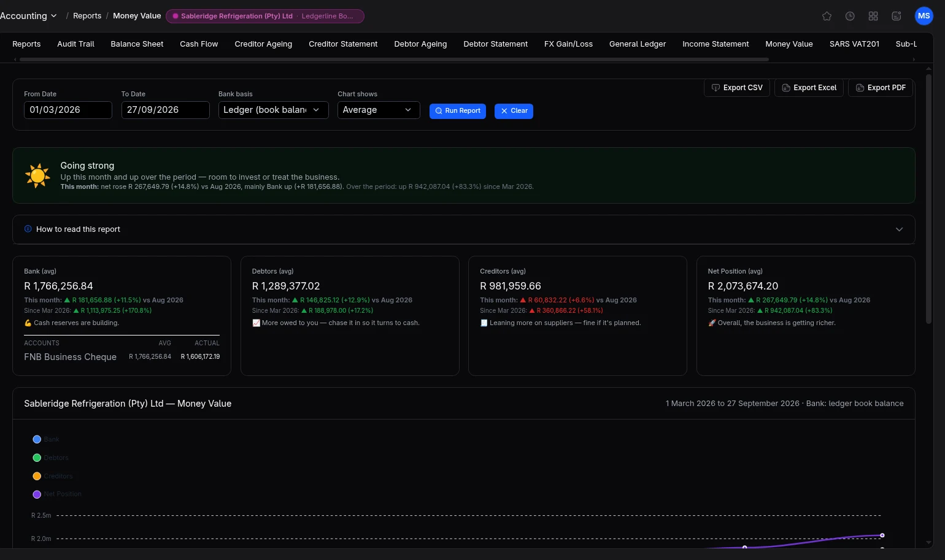This screenshot has width=945, height=560.
Task: Open the General Ledger tab
Action: (x=638, y=44)
